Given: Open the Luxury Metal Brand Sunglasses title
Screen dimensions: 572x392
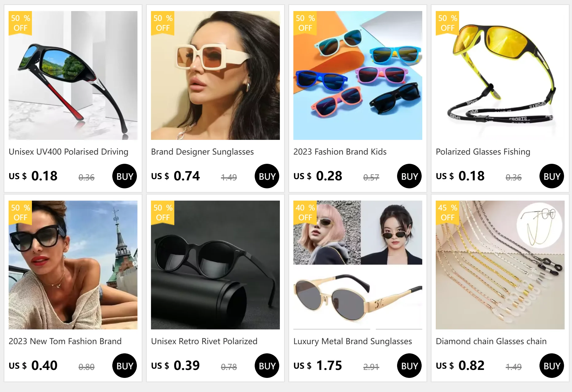Looking at the screenshot, I should pyautogui.click(x=353, y=341).
